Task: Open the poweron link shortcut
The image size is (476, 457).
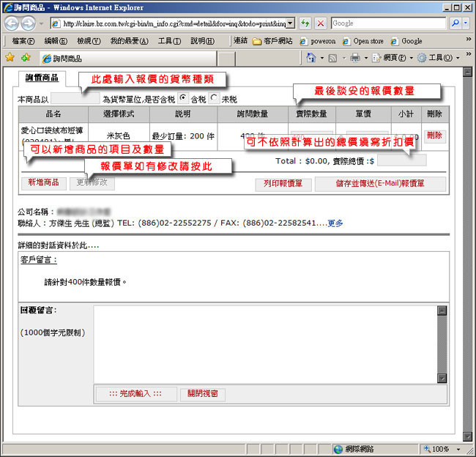Action: (x=318, y=41)
